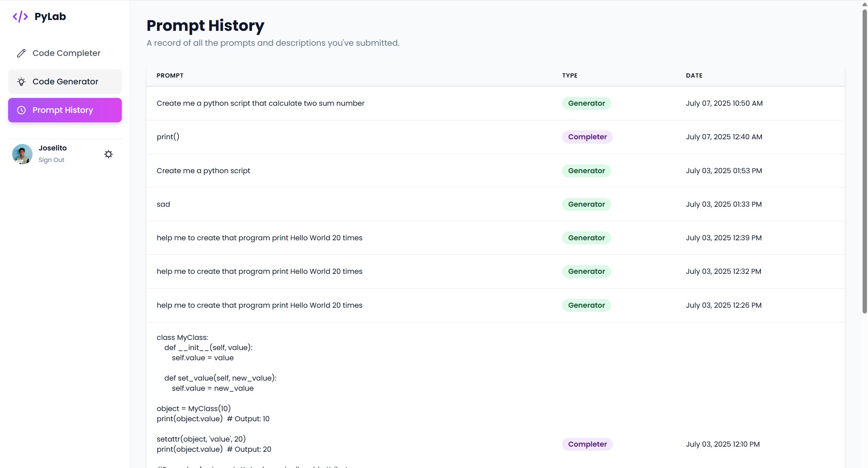Open the Code Completer page
Screen dimensions: 868x468
(x=66, y=53)
